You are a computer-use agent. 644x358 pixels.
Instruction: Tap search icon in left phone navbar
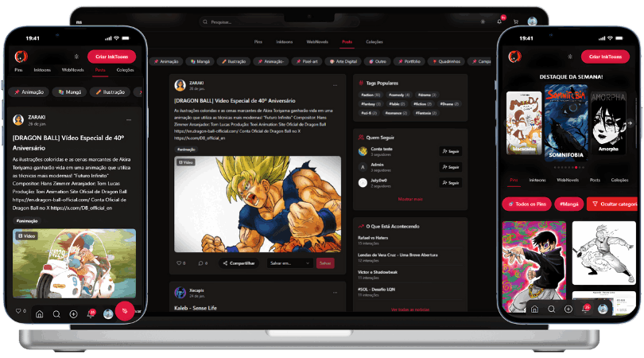tap(56, 314)
